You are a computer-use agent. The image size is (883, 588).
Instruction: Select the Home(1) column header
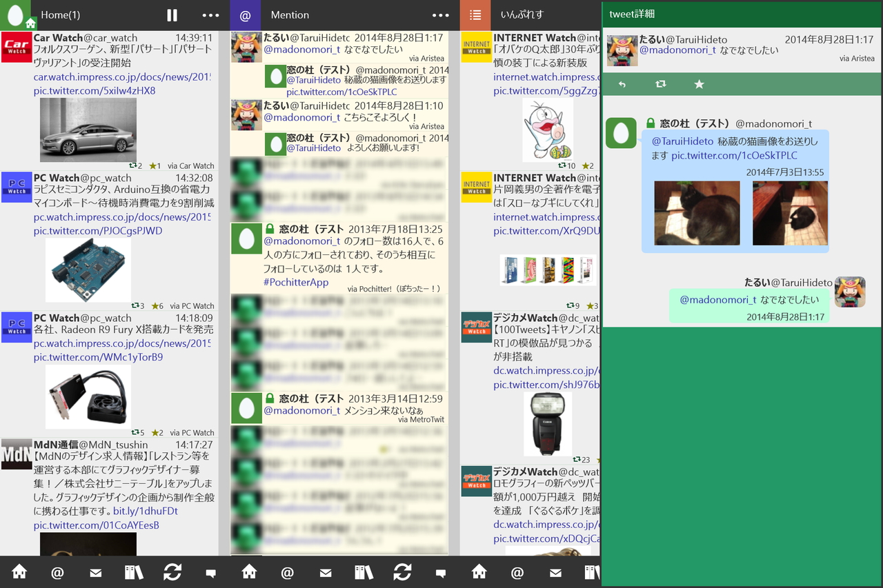(x=62, y=14)
